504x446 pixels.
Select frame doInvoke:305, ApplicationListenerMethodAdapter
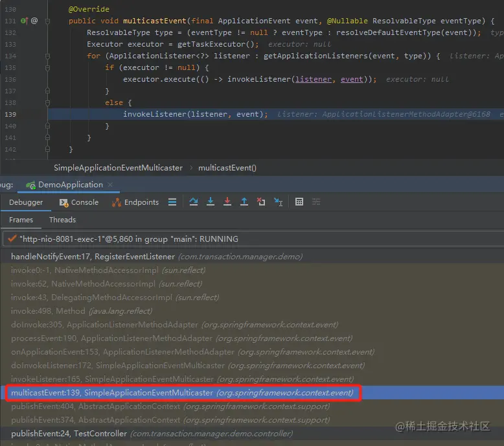click(252, 325)
